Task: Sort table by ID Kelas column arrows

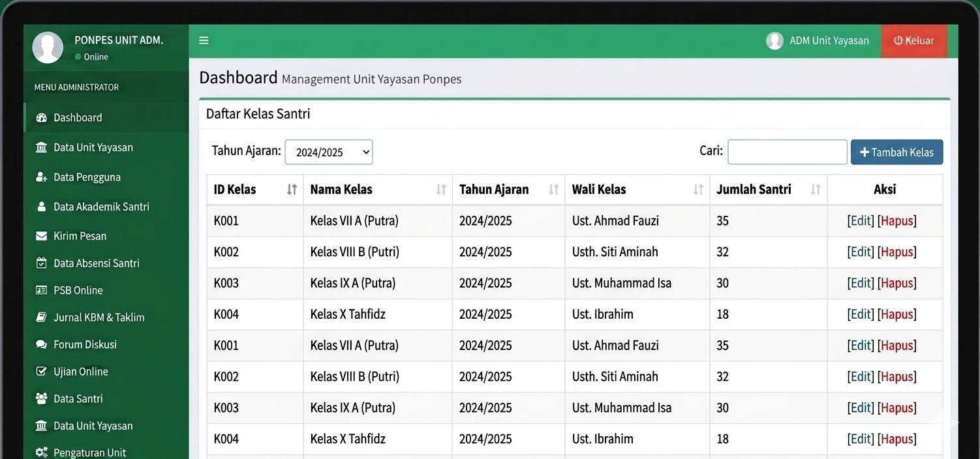Action: [292, 190]
